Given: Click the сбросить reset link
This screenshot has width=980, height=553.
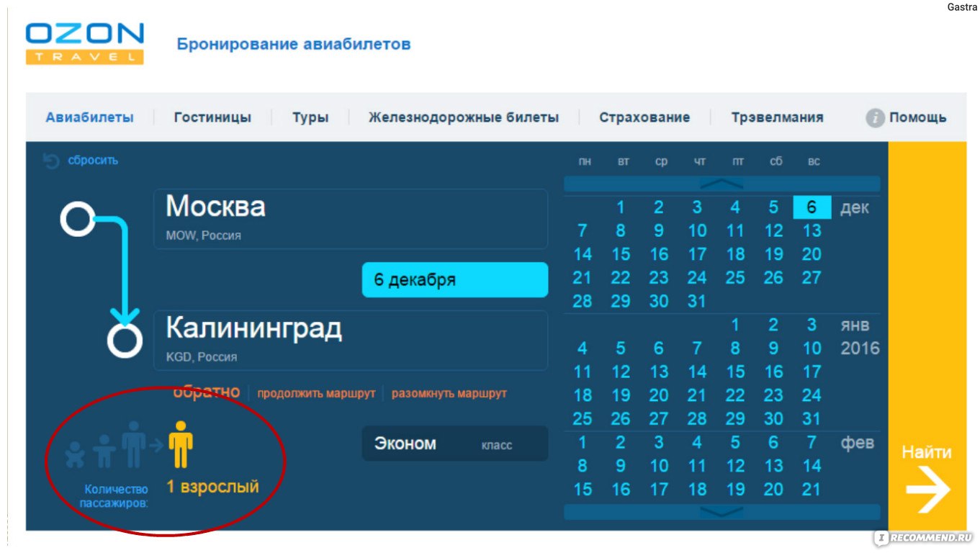Looking at the screenshot, I should [93, 161].
